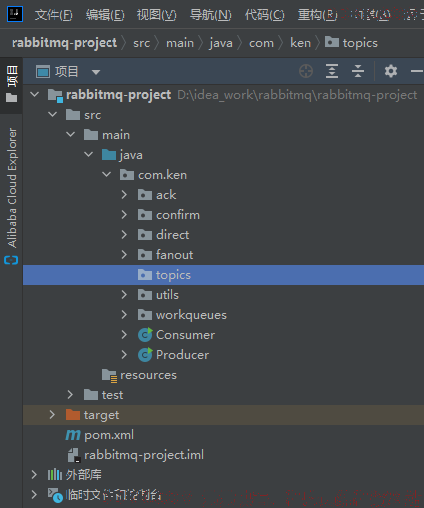Open project panel settings gear

point(391,71)
